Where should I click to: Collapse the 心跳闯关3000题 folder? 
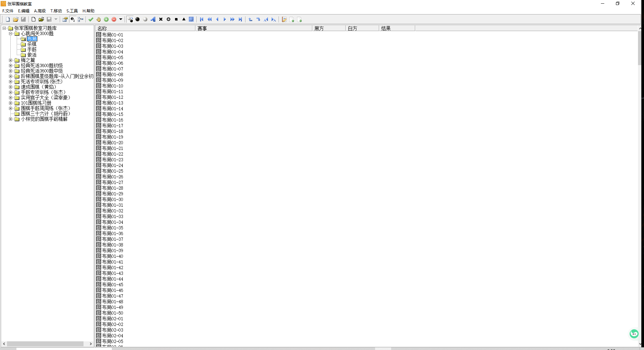click(11, 33)
